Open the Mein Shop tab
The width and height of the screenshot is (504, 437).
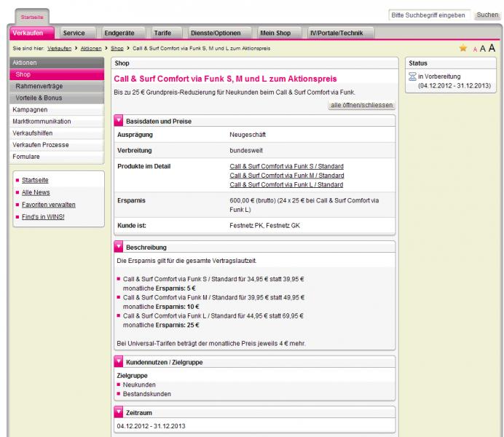pyautogui.click(x=280, y=33)
